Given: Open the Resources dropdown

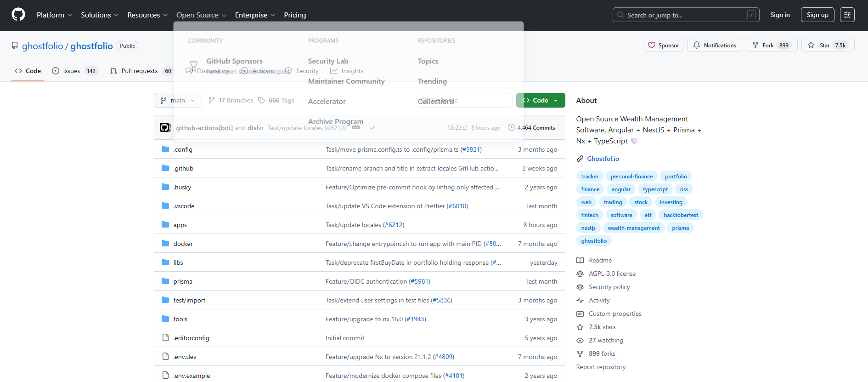Looking at the screenshot, I should click(x=147, y=15).
